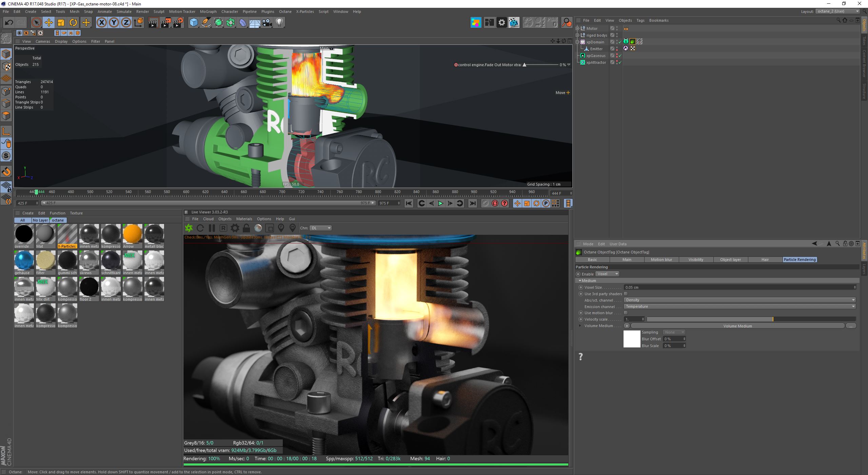Start Octane render in Live Viewer

(x=189, y=228)
